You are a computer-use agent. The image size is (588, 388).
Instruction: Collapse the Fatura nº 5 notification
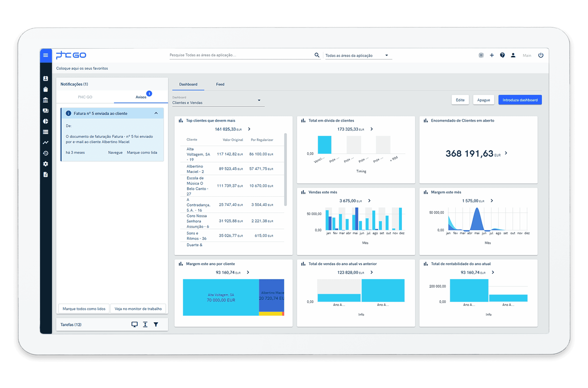click(156, 113)
